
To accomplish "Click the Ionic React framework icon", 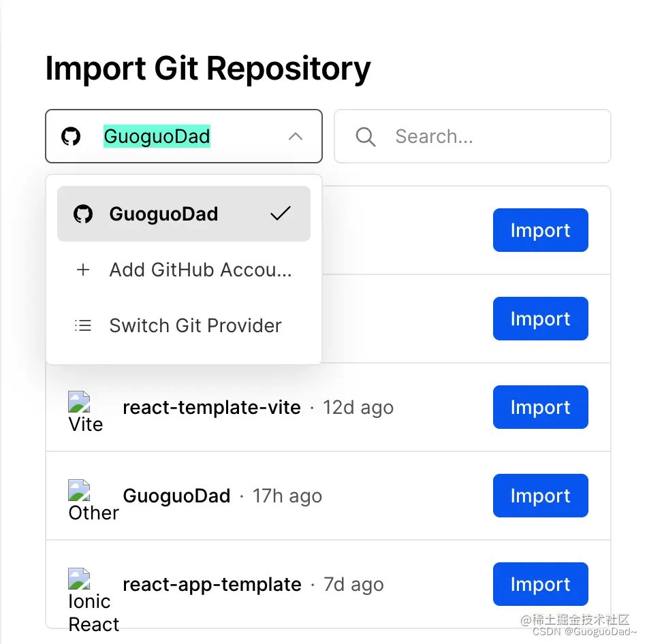I will point(79,579).
